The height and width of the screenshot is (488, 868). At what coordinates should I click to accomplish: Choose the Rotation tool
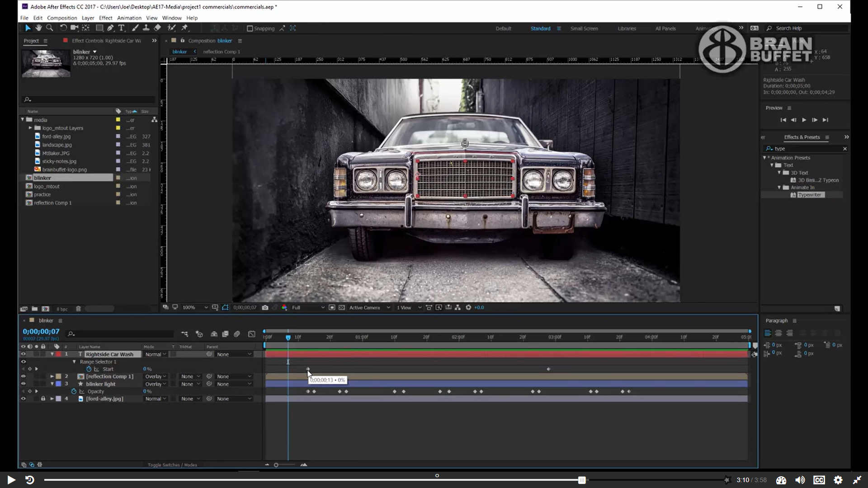click(63, 28)
